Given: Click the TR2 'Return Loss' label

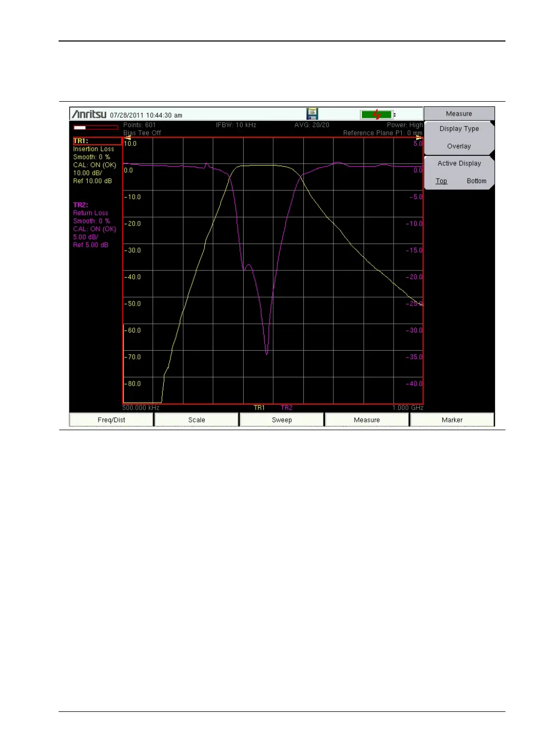Looking at the screenshot, I should point(91,213).
